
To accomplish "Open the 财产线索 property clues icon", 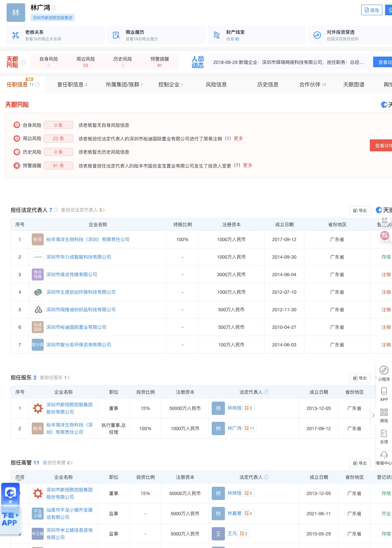I will (x=217, y=35).
